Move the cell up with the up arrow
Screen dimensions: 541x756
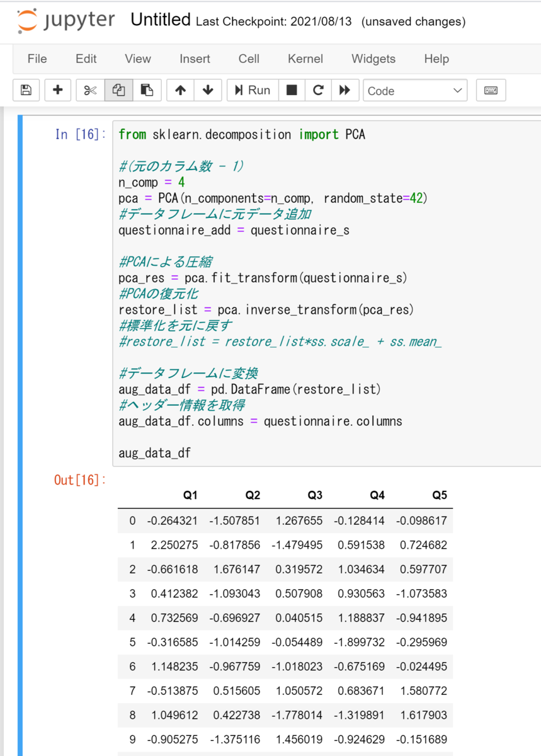click(x=179, y=89)
